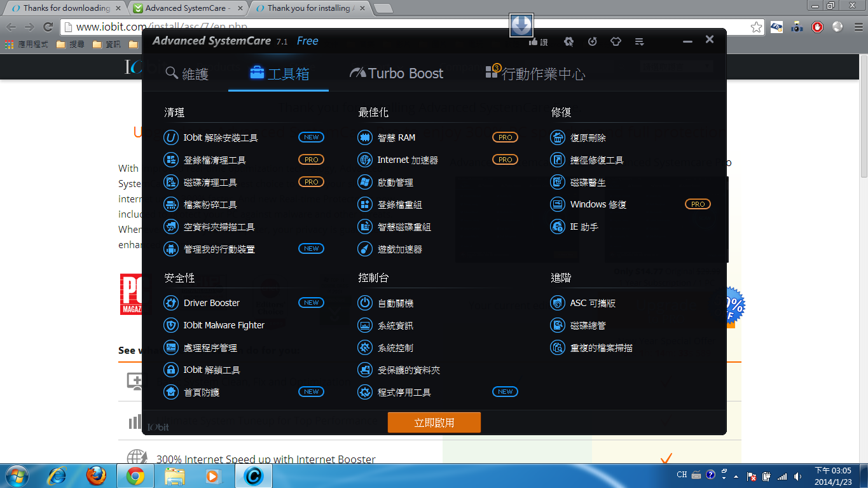Click the 立即啟用 activate button
Image resolution: width=868 pixels, height=488 pixels.
pos(434,422)
